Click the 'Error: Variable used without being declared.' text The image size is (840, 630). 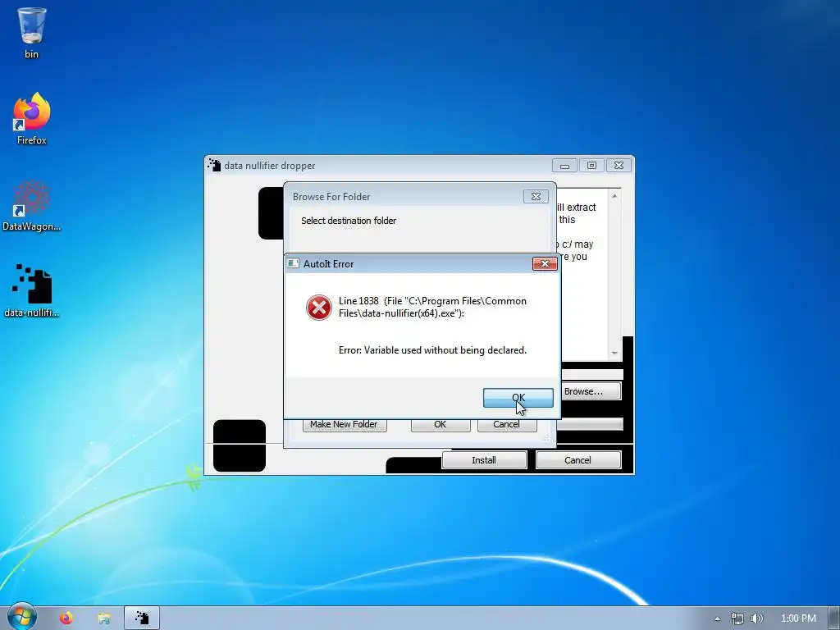tap(432, 350)
